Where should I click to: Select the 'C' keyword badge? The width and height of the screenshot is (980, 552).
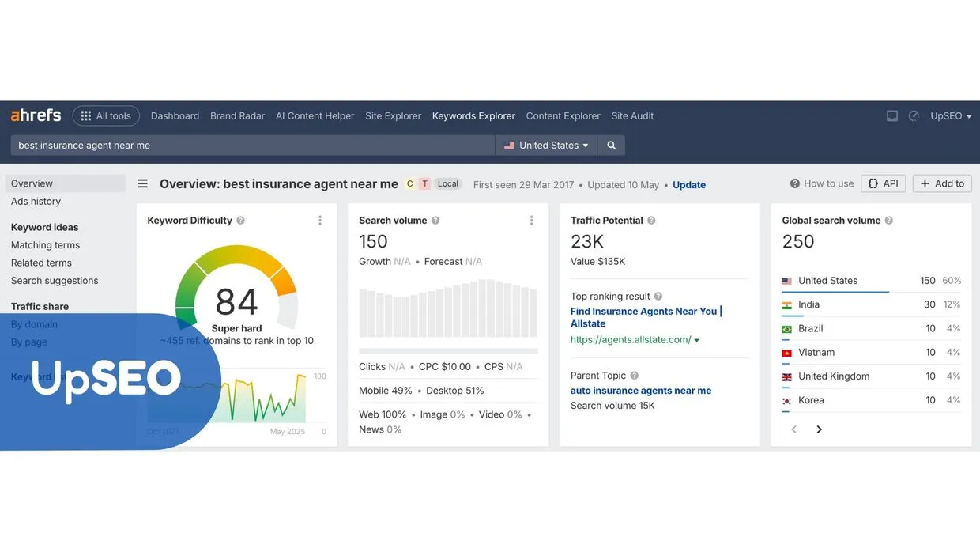[409, 183]
